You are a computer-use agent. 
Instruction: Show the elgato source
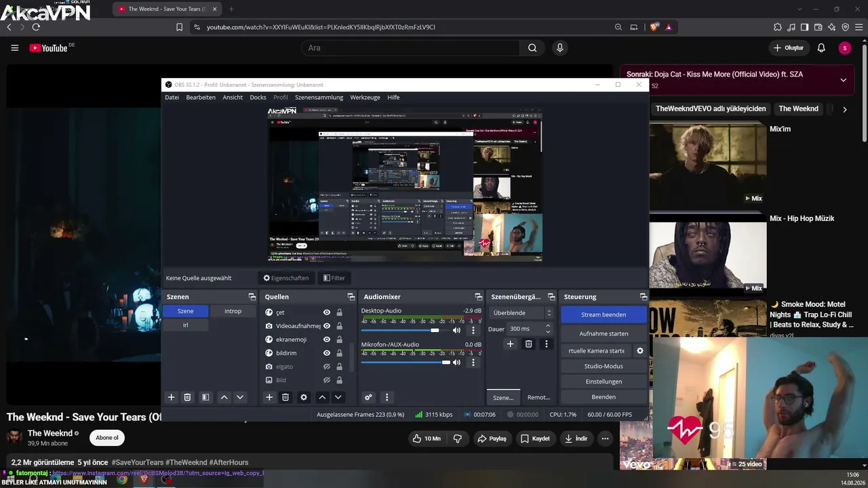click(327, 367)
